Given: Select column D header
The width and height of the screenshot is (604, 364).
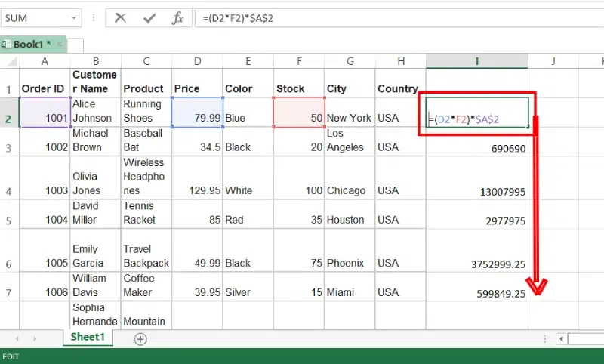Looking at the screenshot, I should pos(197,61).
